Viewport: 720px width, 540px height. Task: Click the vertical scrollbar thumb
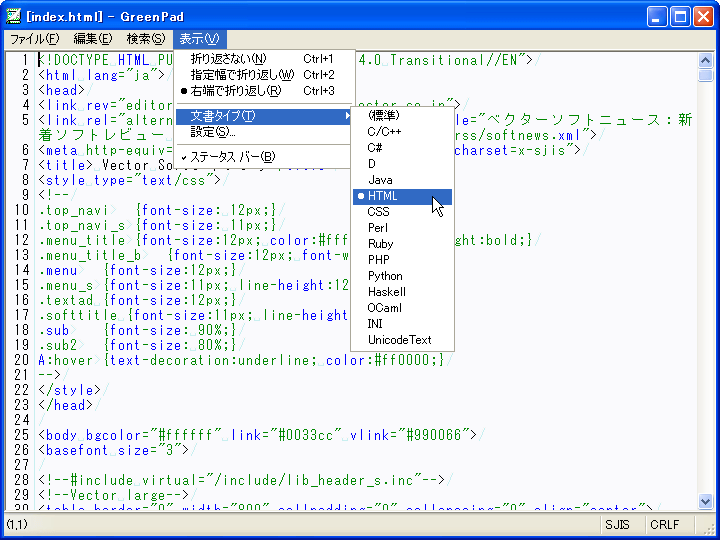click(705, 75)
